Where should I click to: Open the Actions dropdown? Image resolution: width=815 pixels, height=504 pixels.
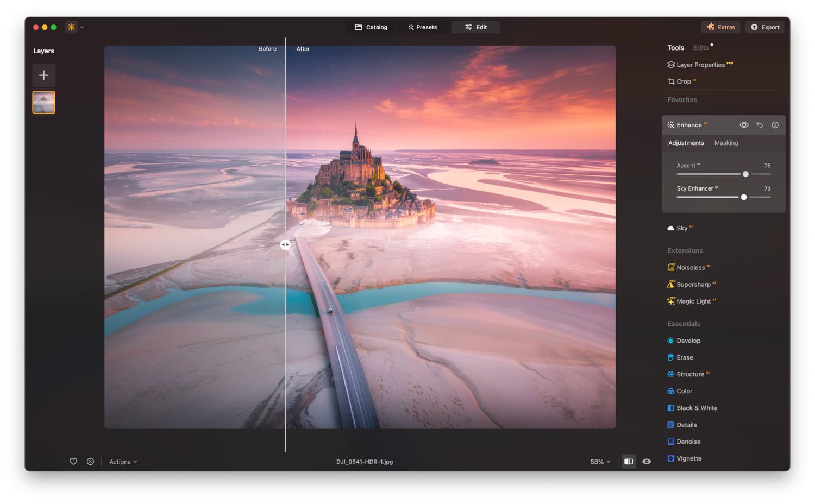(122, 461)
